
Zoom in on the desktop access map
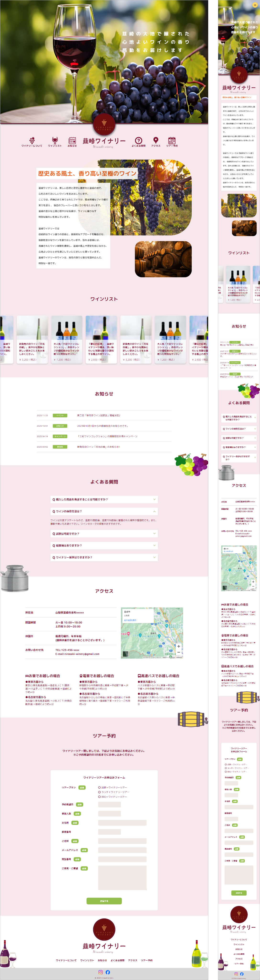tap(179, 646)
